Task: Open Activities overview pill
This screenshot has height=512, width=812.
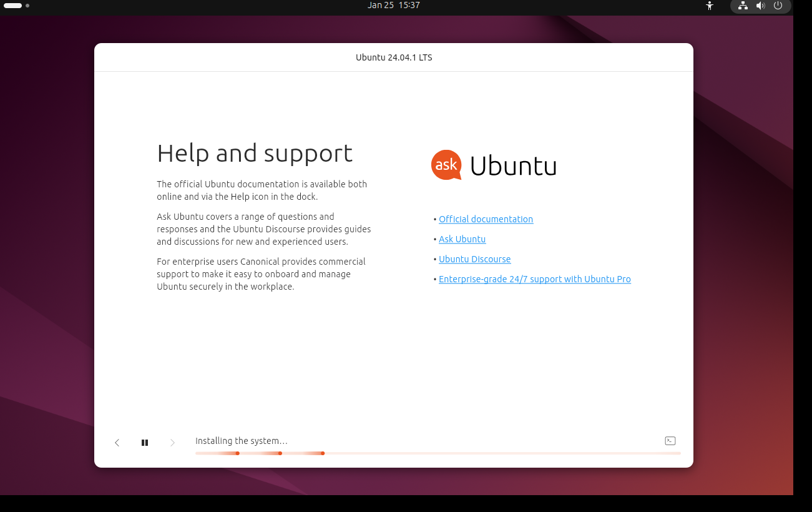Action: tap(17, 6)
